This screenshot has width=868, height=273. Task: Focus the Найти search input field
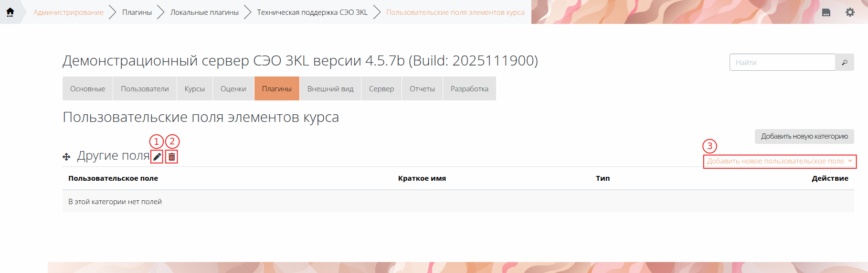coord(782,63)
